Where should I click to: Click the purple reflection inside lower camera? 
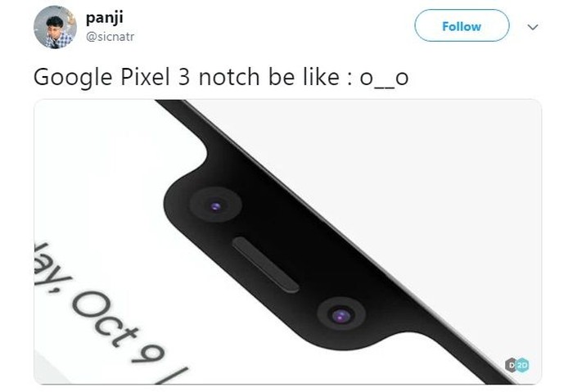(x=341, y=316)
